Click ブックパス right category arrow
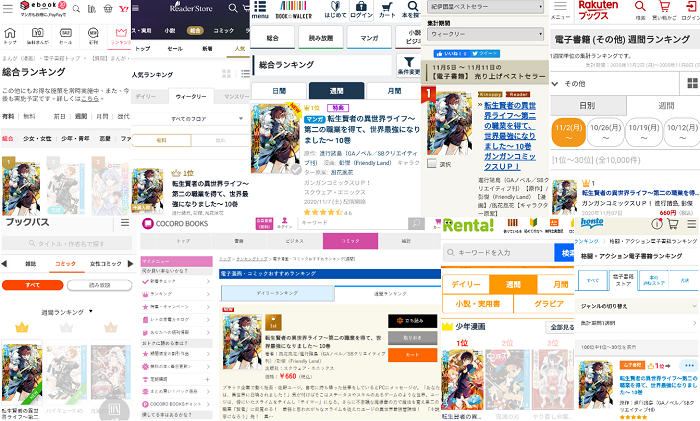Viewport: 700px width, 421px height. click(130, 264)
